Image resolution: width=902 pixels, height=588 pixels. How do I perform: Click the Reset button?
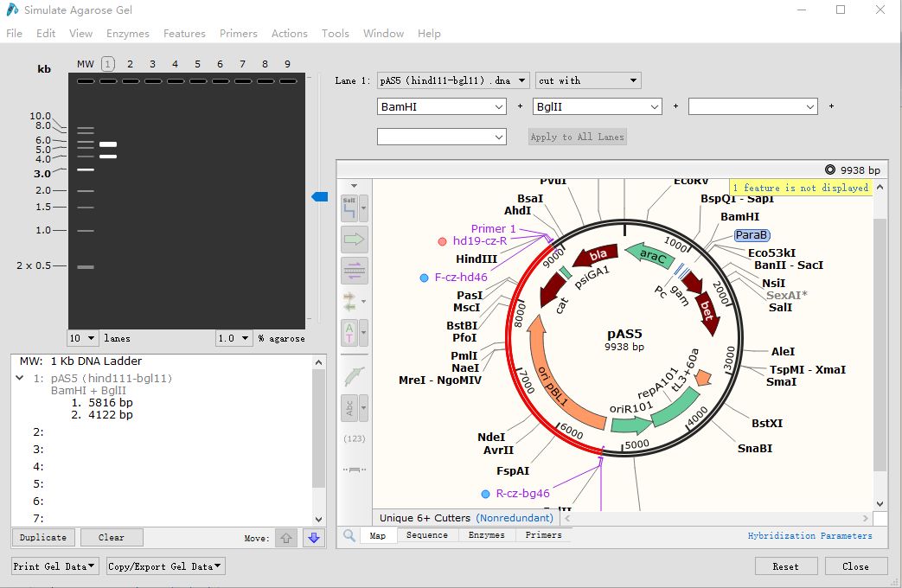click(786, 566)
